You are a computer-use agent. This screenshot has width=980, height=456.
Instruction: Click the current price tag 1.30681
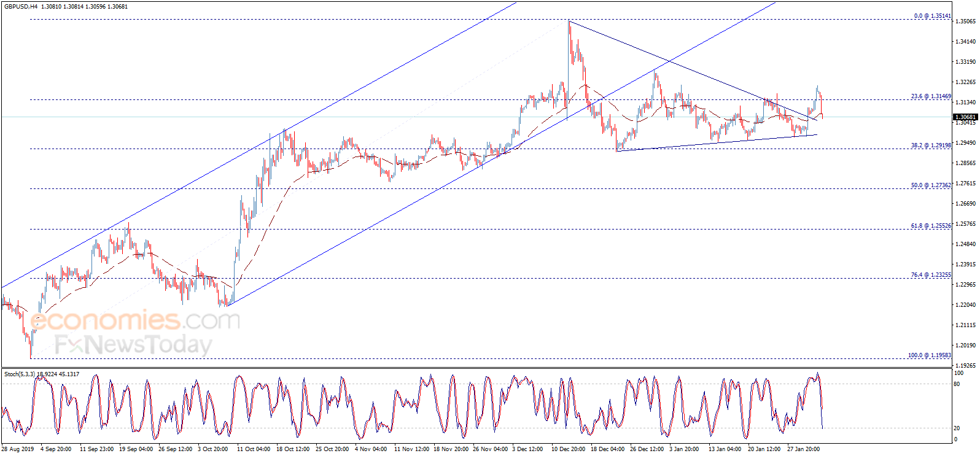pos(965,117)
